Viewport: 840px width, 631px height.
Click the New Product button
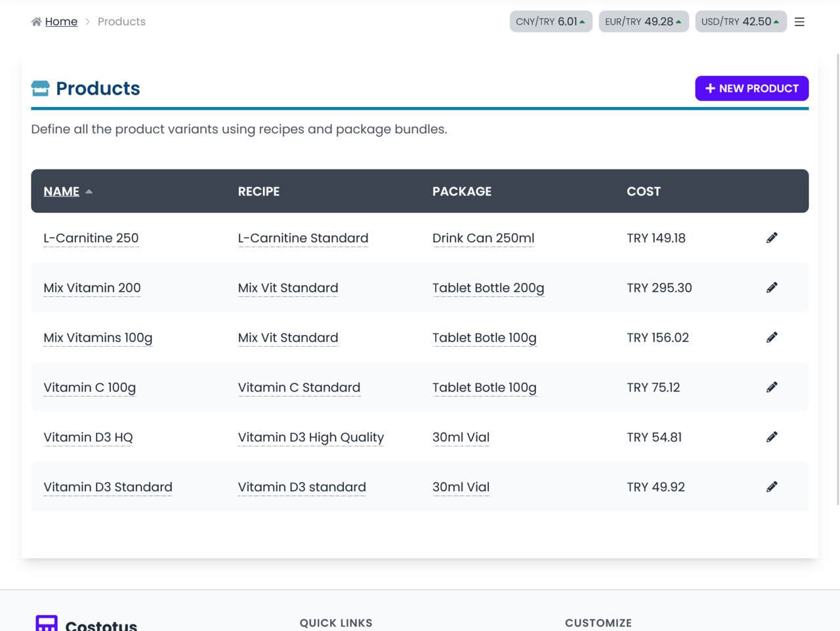point(751,89)
